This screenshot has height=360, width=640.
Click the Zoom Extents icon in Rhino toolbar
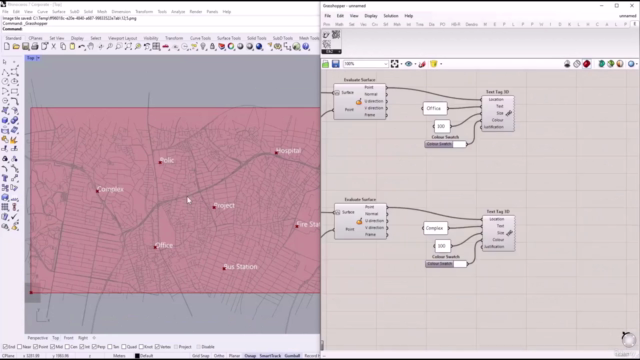(128, 47)
